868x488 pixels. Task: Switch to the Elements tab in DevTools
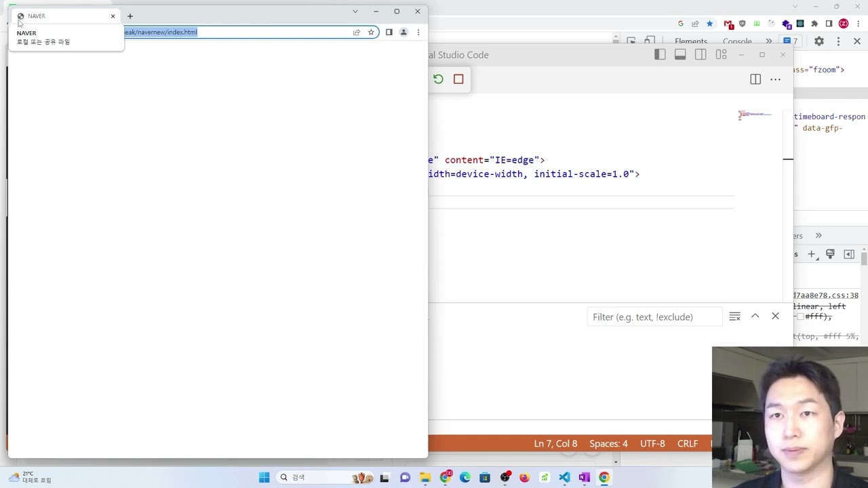click(691, 41)
